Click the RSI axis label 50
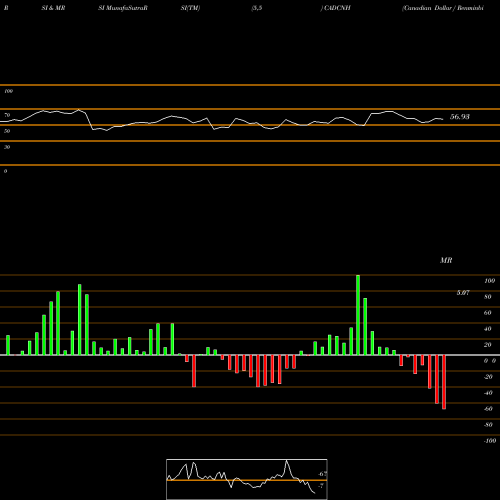This screenshot has width=500, height=500. tap(7, 131)
